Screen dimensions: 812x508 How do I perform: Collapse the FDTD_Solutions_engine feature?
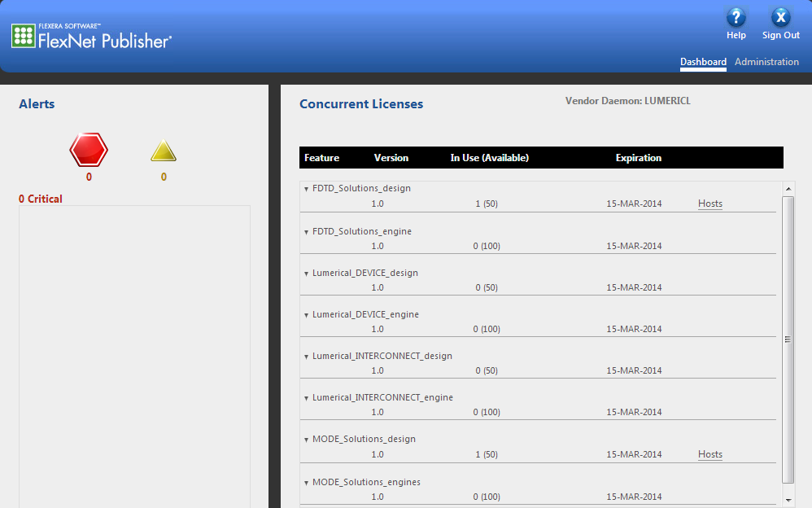(x=306, y=232)
